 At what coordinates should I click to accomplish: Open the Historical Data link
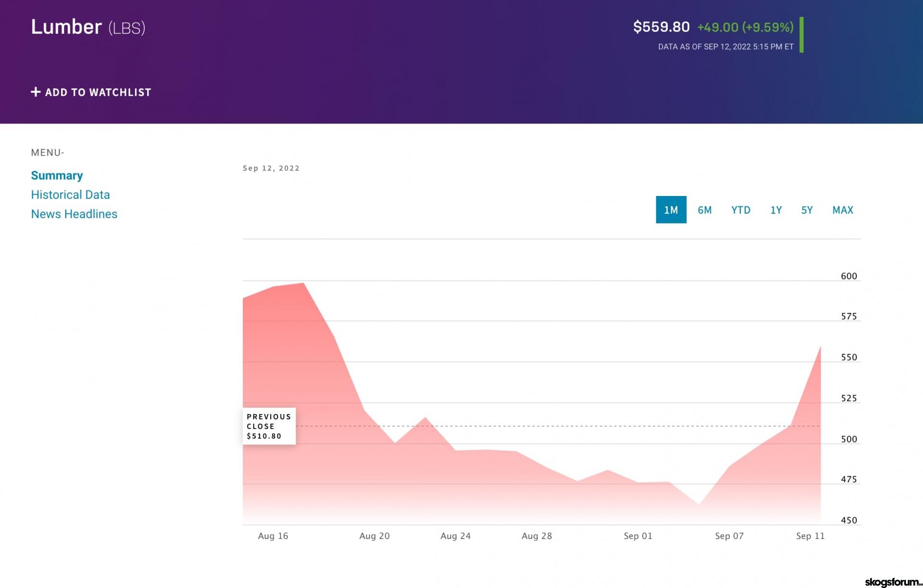click(70, 195)
